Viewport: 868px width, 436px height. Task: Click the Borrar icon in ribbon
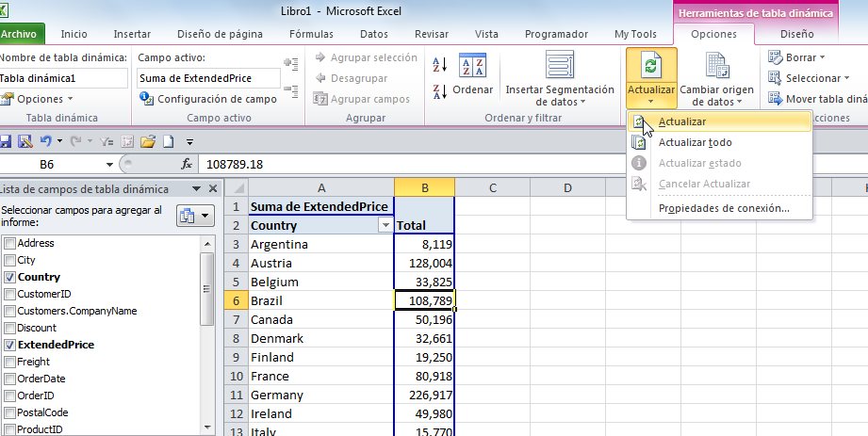pos(775,57)
